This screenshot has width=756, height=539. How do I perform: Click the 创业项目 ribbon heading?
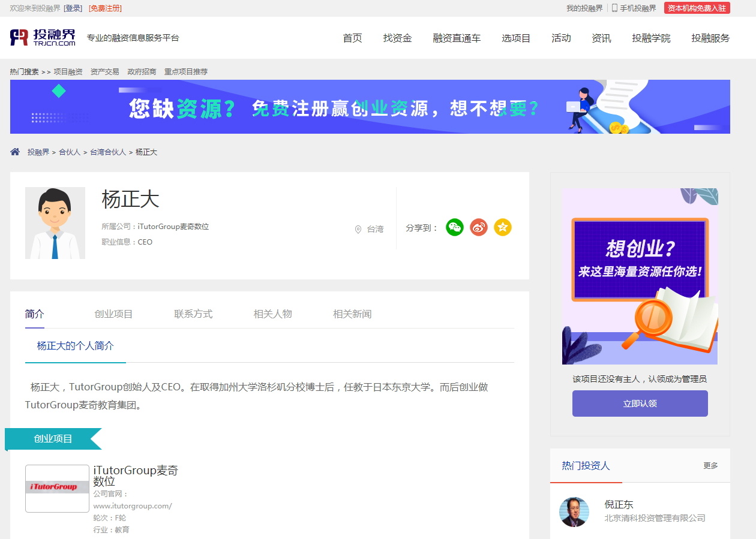(53, 438)
